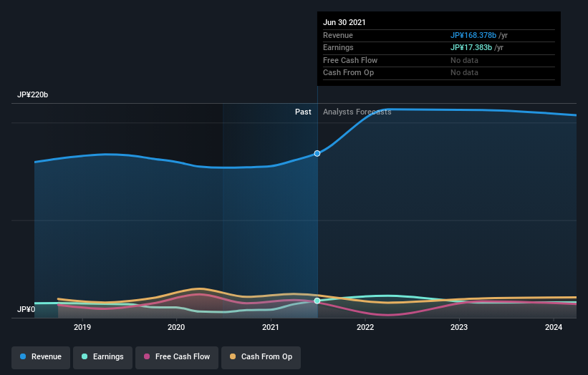The height and width of the screenshot is (375, 588).
Task: Click the JP¥17.383b earnings value in tooltip
Action: point(471,47)
